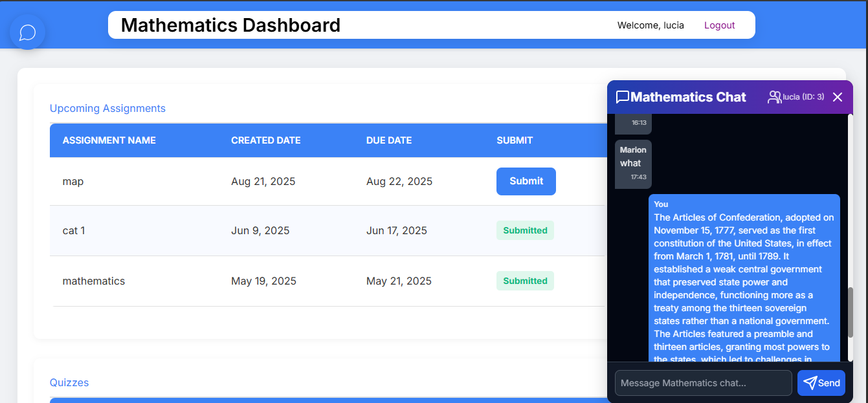Image resolution: width=868 pixels, height=403 pixels.
Task: Click due date May 21, 2025
Action: [399, 281]
